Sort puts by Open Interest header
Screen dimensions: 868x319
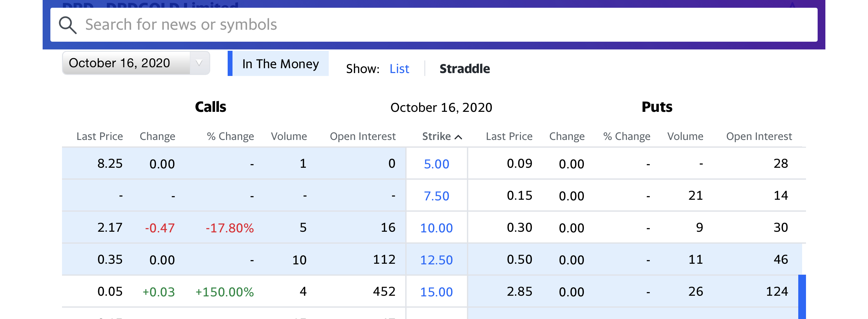click(x=759, y=136)
